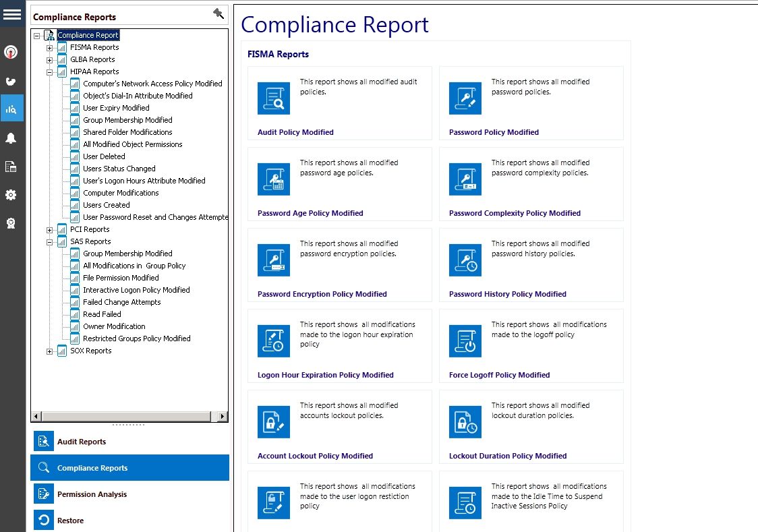
Task: Open the award badge icon in sidebar
Action: pos(11,223)
